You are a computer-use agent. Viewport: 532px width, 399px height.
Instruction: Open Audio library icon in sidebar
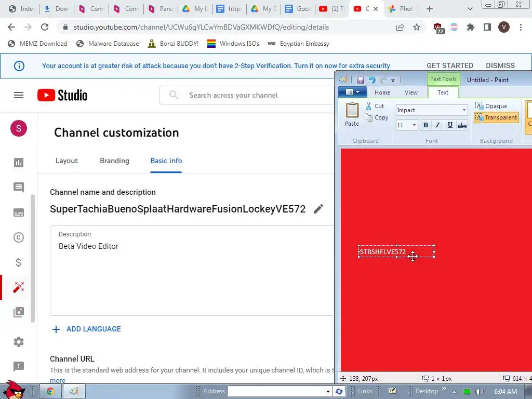coord(19,312)
